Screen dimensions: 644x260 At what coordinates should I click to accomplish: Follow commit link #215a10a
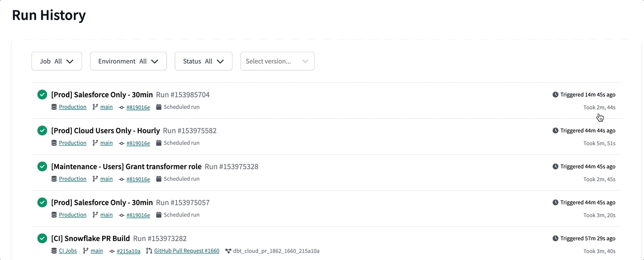[x=128, y=251]
